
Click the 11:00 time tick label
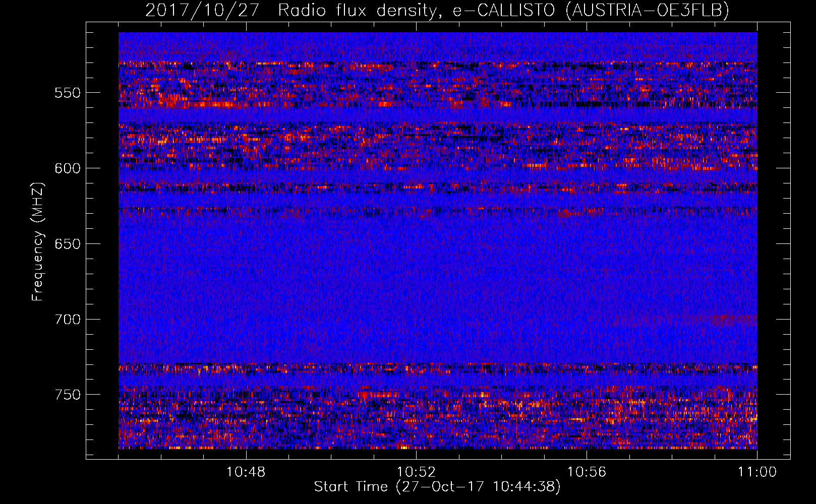(x=757, y=472)
